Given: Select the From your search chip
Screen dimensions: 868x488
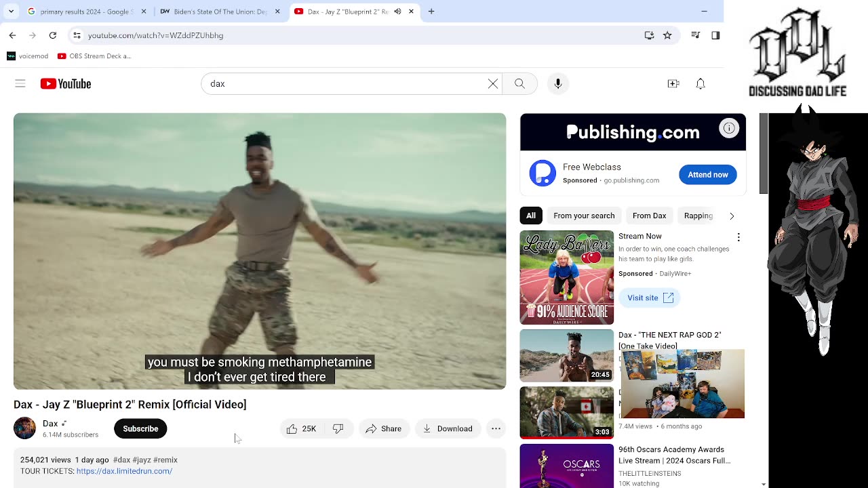Looking at the screenshot, I should [x=584, y=216].
